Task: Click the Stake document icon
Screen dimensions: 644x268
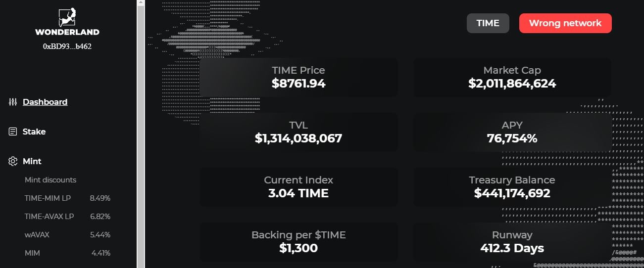Action: coord(13,132)
